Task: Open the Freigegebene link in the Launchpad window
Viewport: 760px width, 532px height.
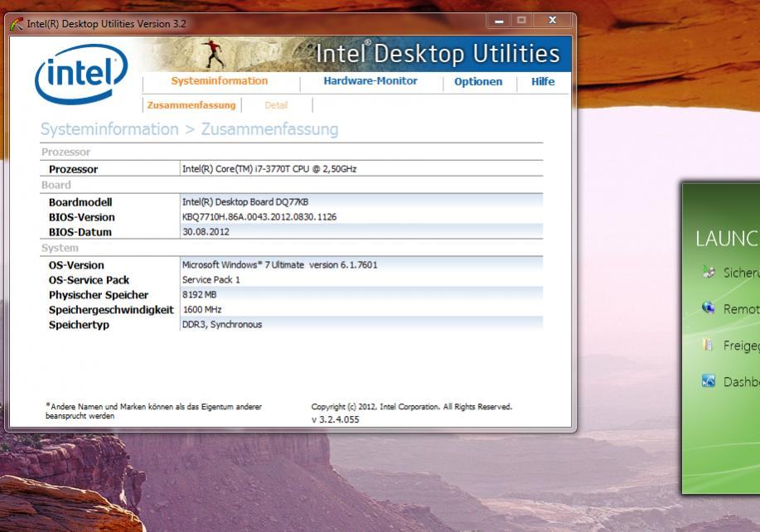Action: pyautogui.click(x=741, y=346)
